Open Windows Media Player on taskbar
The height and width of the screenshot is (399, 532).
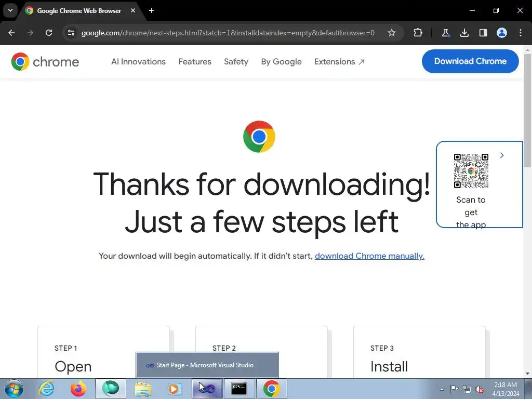coord(175,389)
